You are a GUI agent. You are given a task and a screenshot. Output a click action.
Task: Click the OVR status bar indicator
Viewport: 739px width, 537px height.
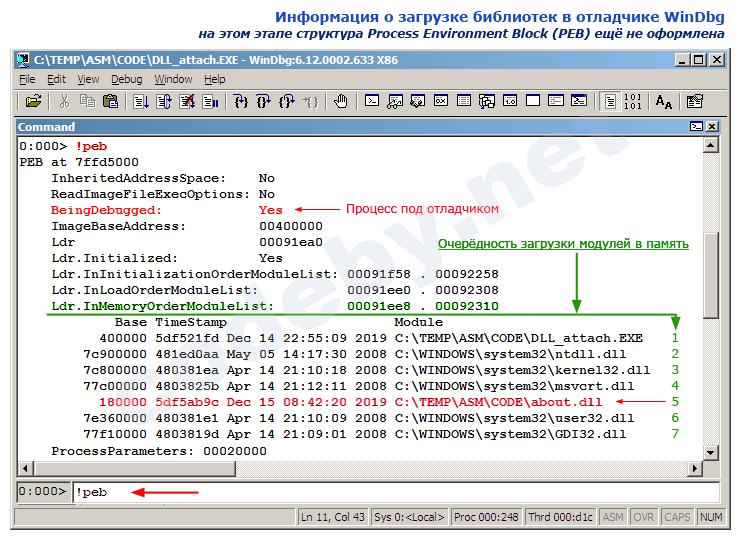tap(643, 517)
